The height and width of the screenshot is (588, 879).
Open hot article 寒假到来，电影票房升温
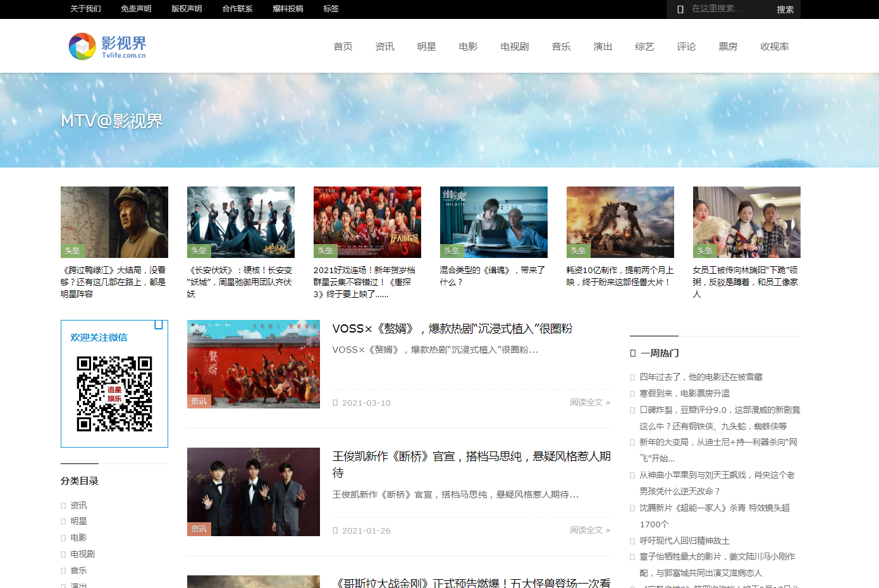tap(684, 393)
